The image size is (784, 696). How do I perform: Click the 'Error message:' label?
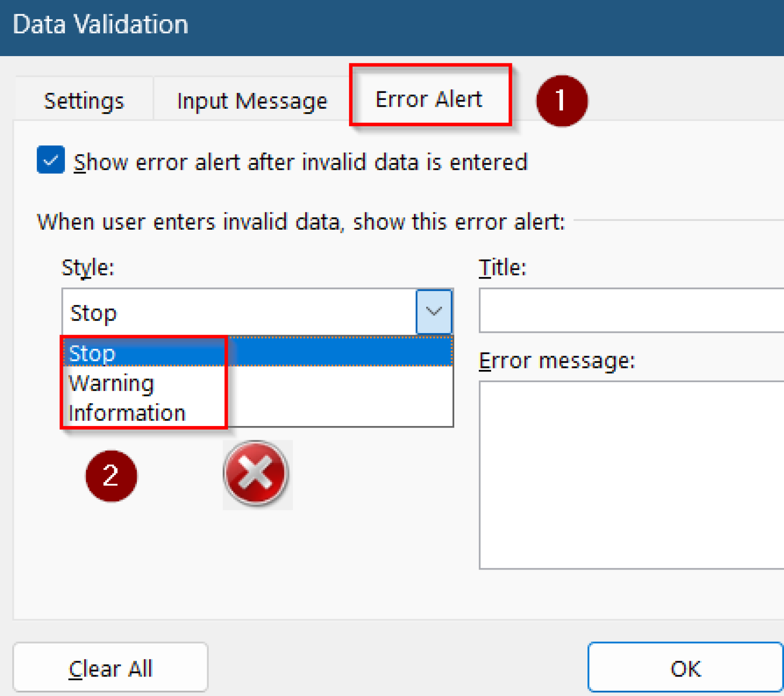coord(556,360)
